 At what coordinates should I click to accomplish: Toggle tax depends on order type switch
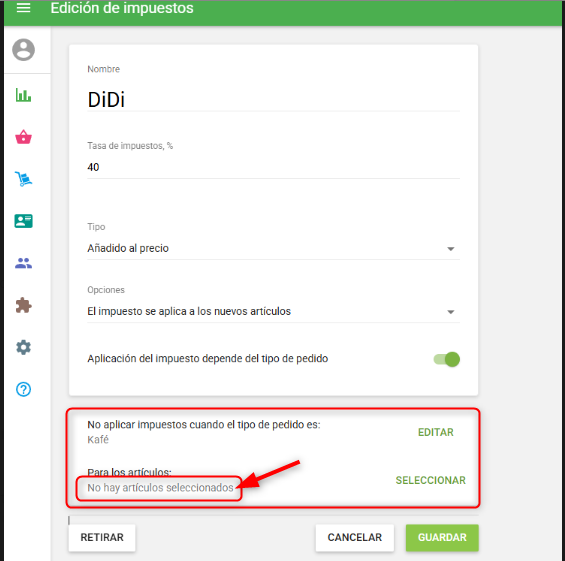coord(446,359)
